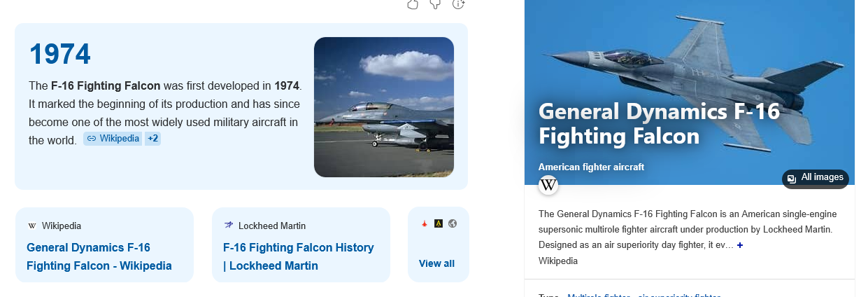This screenshot has width=868, height=297.
Task: Open General Dynamics F-16 Fighting Falcon Wikipedia link
Action: [x=99, y=256]
